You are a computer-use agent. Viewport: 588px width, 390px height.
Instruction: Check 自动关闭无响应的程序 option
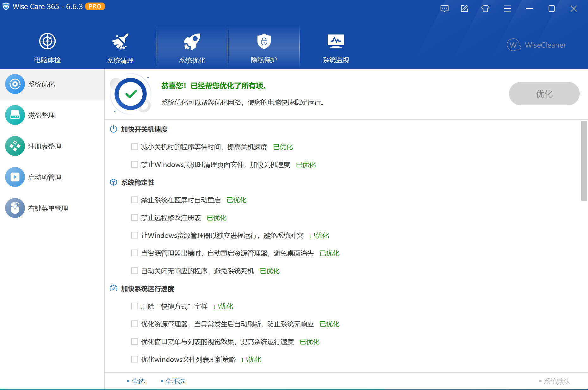tap(134, 271)
